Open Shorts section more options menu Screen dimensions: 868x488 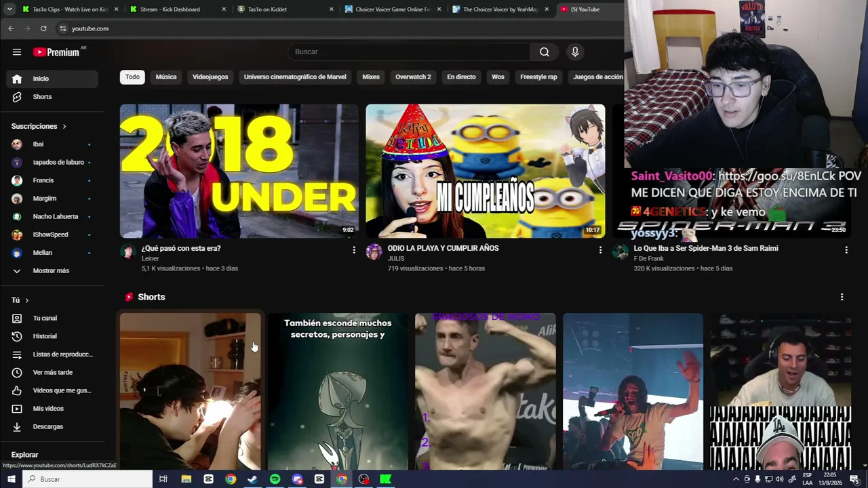pos(842,297)
